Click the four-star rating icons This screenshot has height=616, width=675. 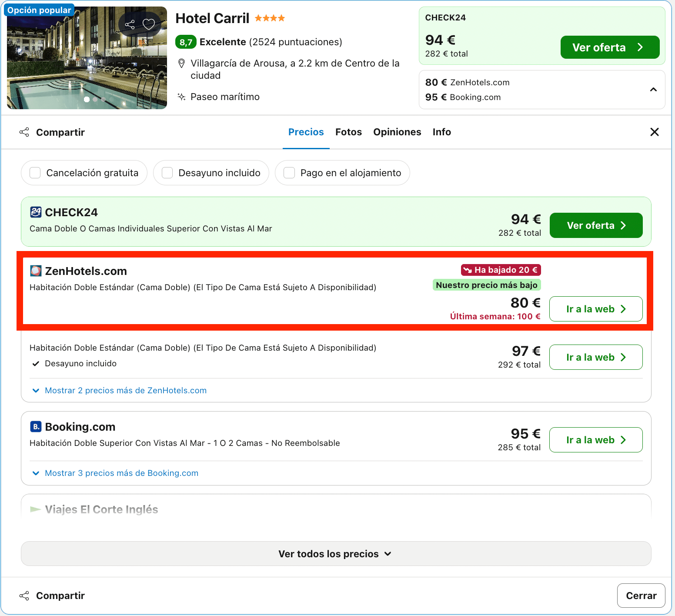click(x=270, y=18)
